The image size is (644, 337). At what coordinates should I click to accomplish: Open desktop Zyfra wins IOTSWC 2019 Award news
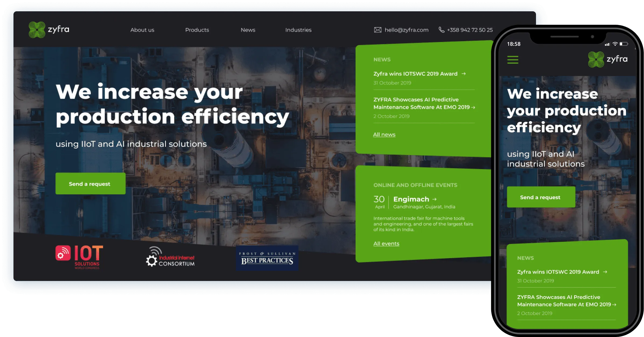pyautogui.click(x=415, y=74)
